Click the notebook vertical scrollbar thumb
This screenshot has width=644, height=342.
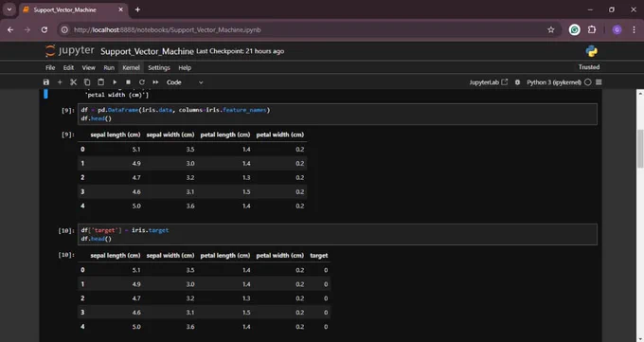tap(640, 149)
